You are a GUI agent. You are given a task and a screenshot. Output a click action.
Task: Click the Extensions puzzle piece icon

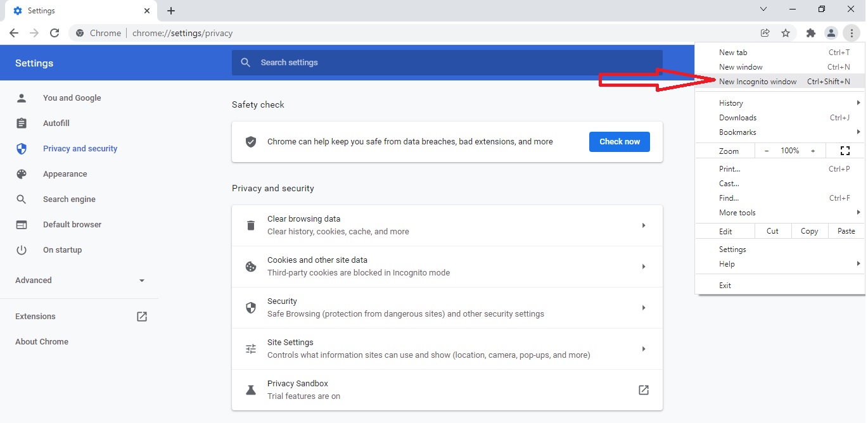click(810, 33)
